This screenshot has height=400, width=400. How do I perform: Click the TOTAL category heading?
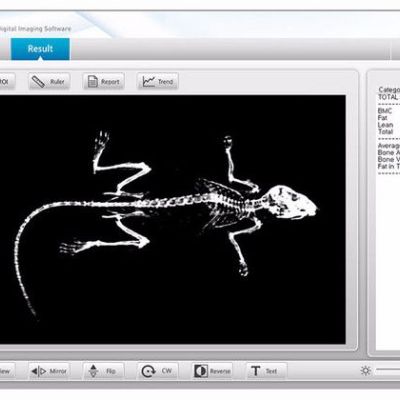tap(388, 97)
